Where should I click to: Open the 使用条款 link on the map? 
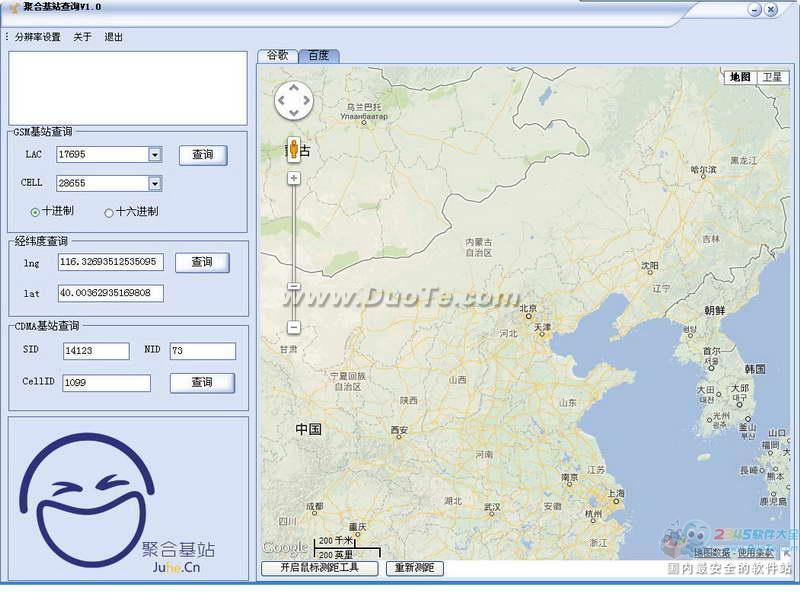tap(756, 553)
